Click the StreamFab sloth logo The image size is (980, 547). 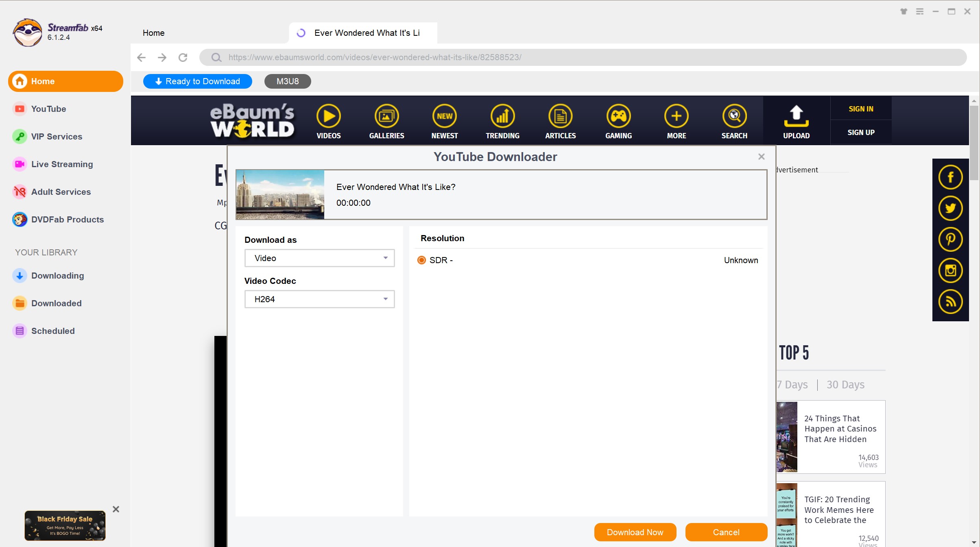(x=27, y=33)
